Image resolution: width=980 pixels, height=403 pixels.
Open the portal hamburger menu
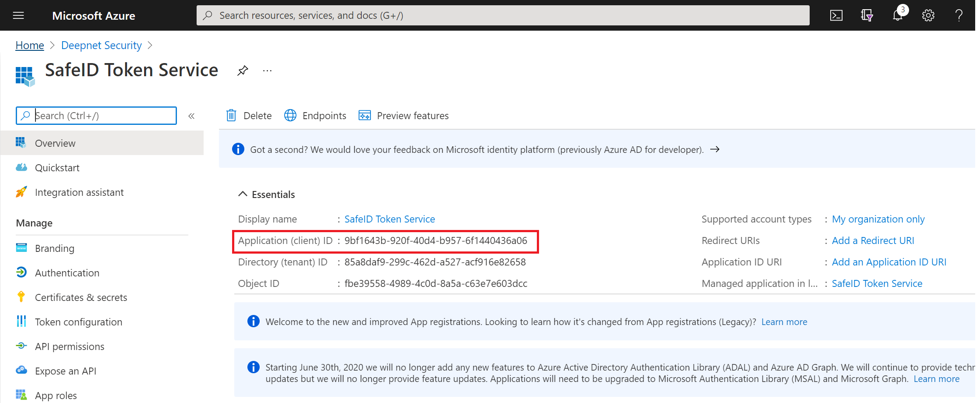click(18, 16)
